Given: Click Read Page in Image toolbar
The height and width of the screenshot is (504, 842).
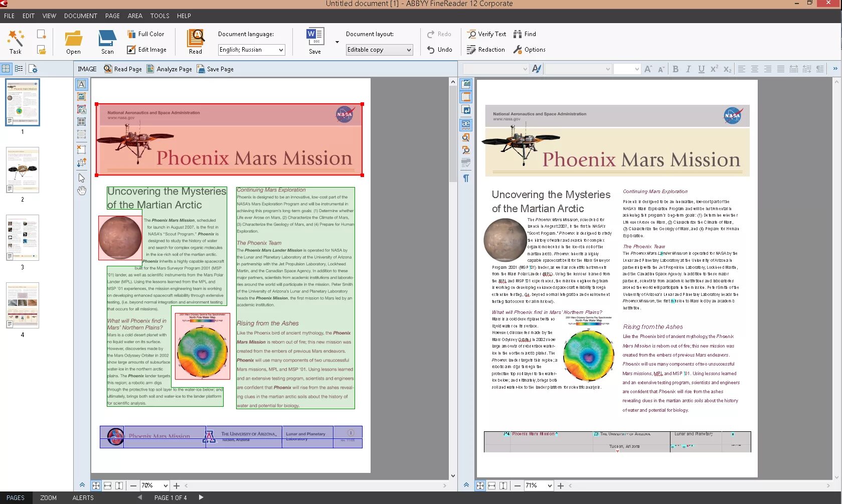Looking at the screenshot, I should coord(123,69).
